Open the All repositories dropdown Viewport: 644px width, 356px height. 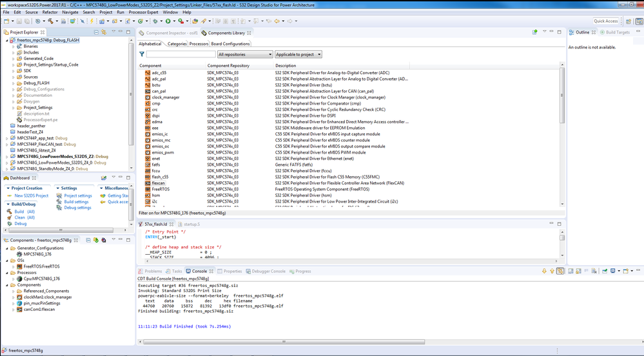point(245,54)
